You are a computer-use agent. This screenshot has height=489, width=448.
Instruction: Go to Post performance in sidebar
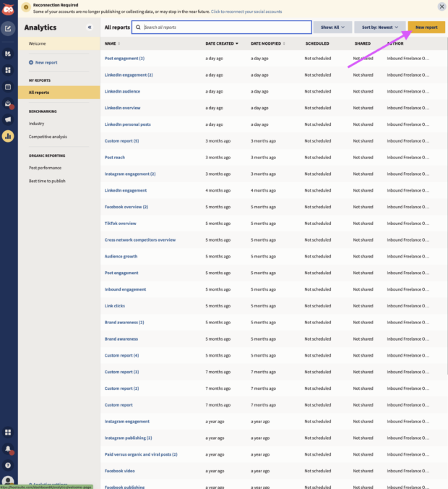click(x=45, y=167)
